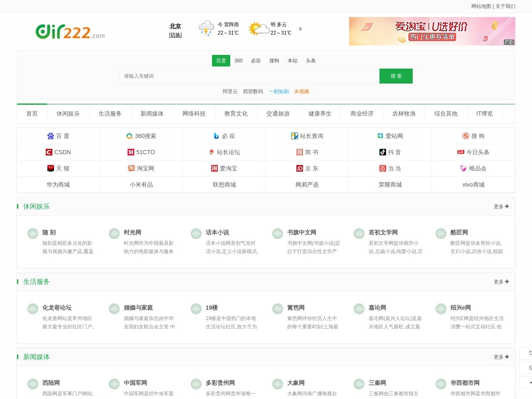Click the JD 京东 icon
Viewport: 532px width, 399px height.
click(x=300, y=168)
